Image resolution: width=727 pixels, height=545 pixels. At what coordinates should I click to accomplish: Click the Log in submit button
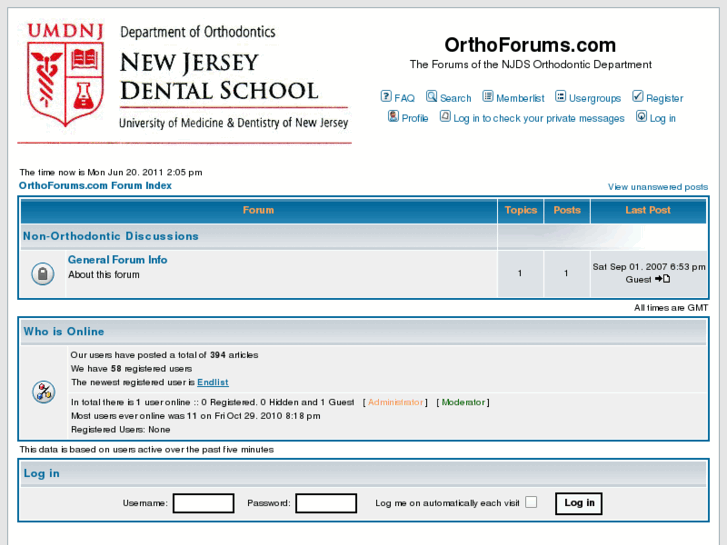[579, 503]
